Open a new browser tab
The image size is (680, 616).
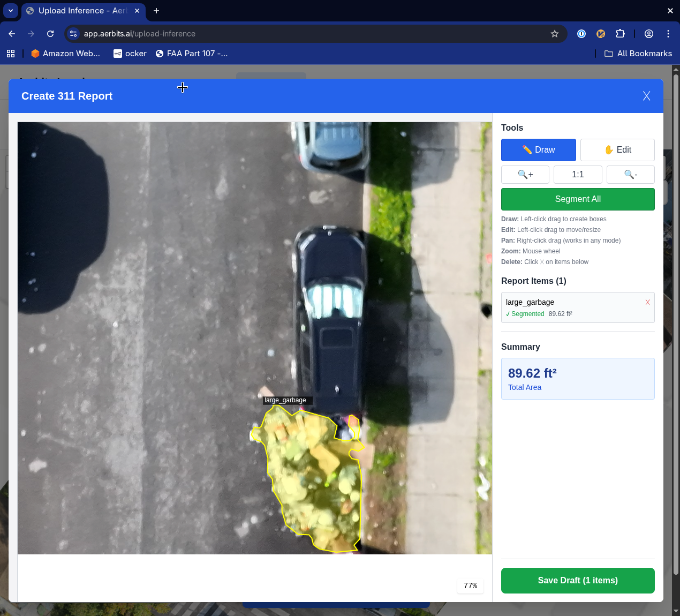(x=156, y=11)
